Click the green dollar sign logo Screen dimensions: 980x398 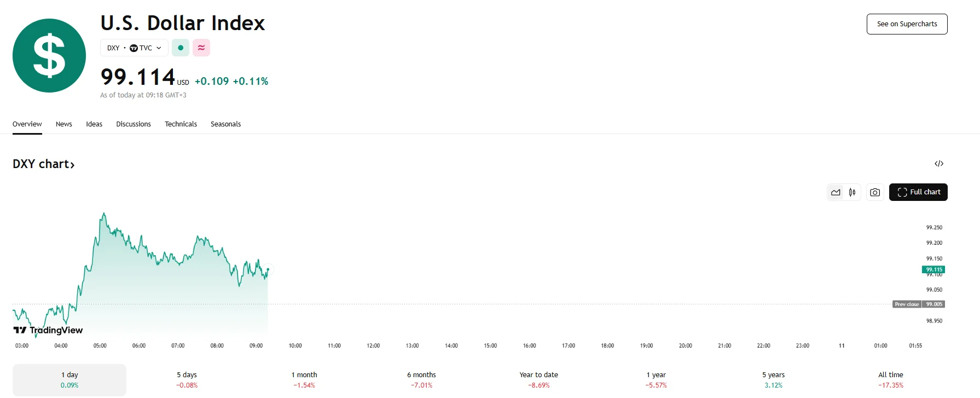coord(49,55)
